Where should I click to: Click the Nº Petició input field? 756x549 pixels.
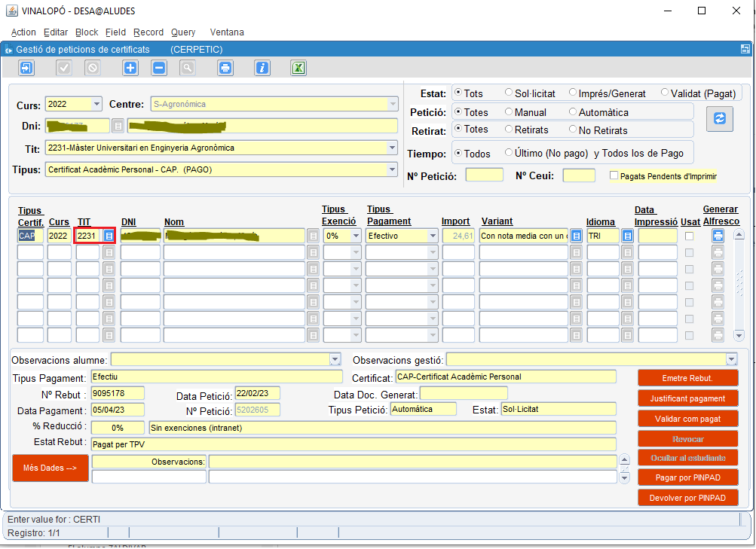(484, 175)
